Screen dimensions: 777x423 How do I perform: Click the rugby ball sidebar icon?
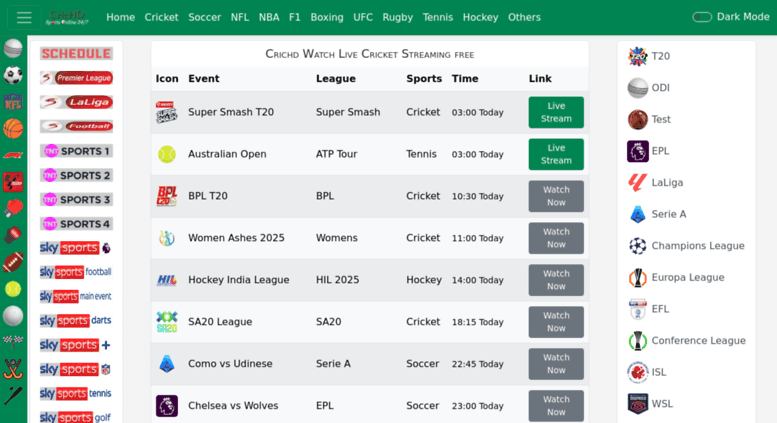pyautogui.click(x=13, y=263)
